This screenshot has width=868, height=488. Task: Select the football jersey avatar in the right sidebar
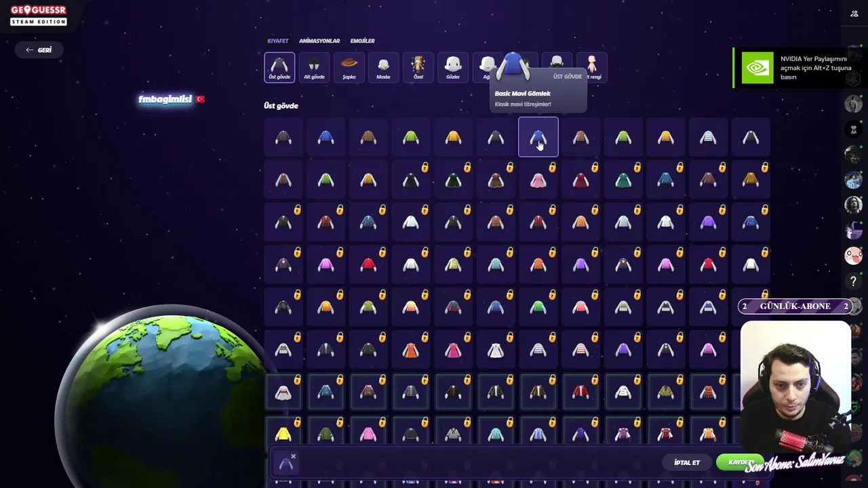tap(854, 180)
